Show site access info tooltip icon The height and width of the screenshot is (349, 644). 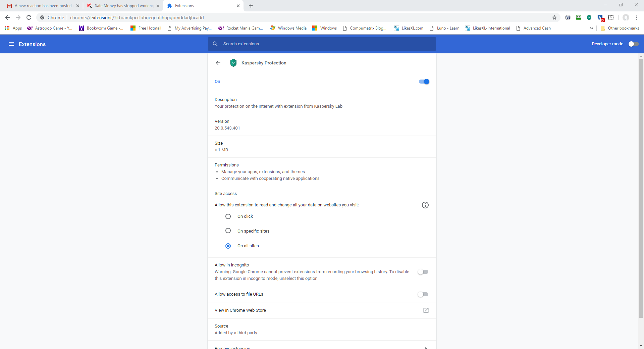pos(425,205)
